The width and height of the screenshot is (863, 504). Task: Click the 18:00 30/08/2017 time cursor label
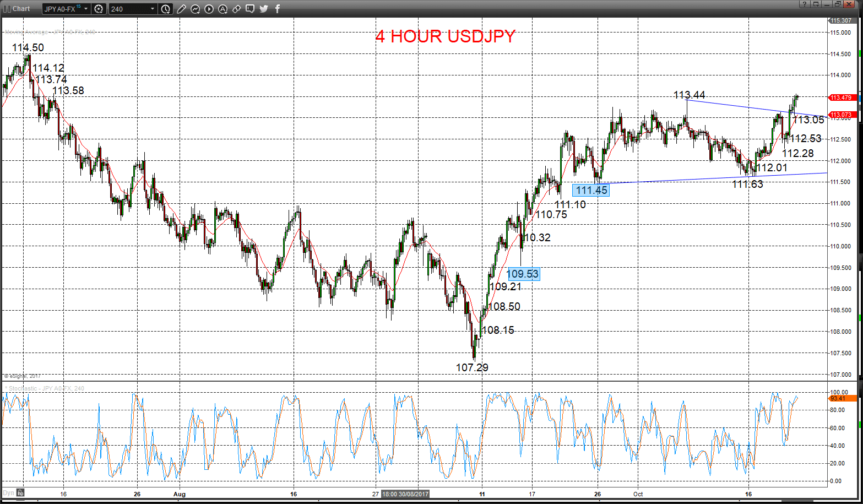(405, 494)
